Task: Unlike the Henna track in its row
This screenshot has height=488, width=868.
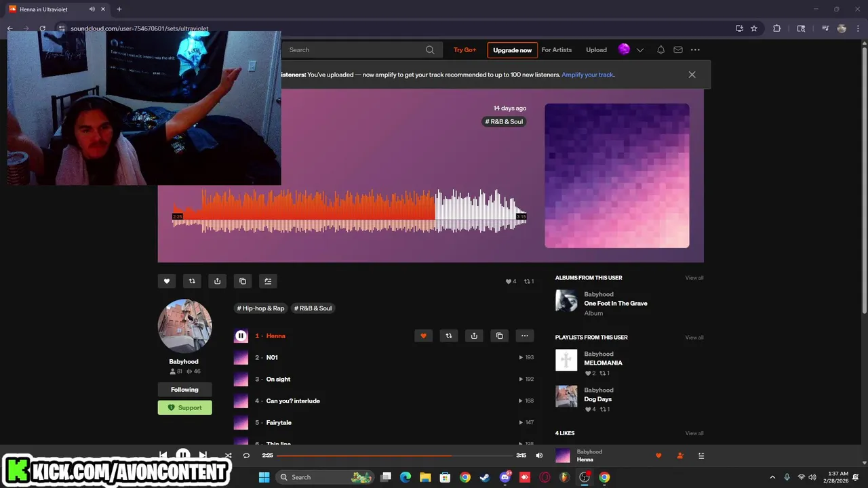Action: 423,335
